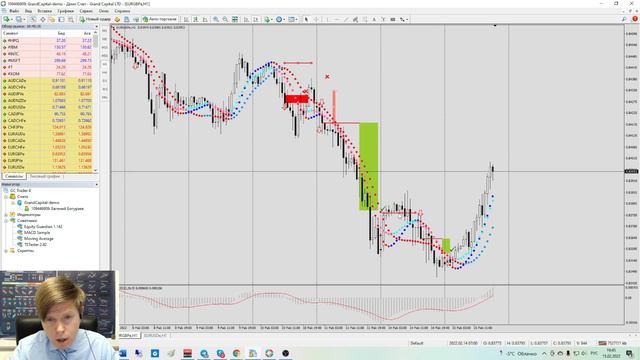Select the red rectangle chart object
Screen dimensions: 640x360
[296, 99]
